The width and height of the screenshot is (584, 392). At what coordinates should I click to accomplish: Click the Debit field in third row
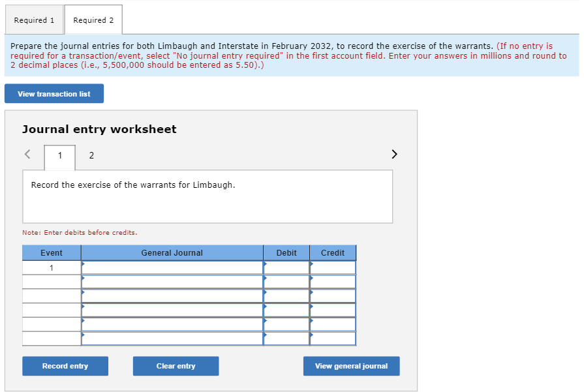coord(286,296)
